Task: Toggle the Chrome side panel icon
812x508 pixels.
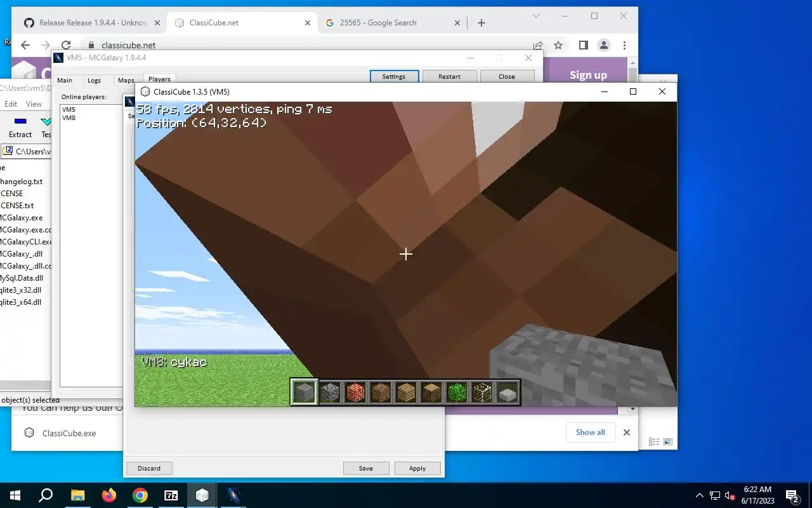Action: click(x=583, y=45)
